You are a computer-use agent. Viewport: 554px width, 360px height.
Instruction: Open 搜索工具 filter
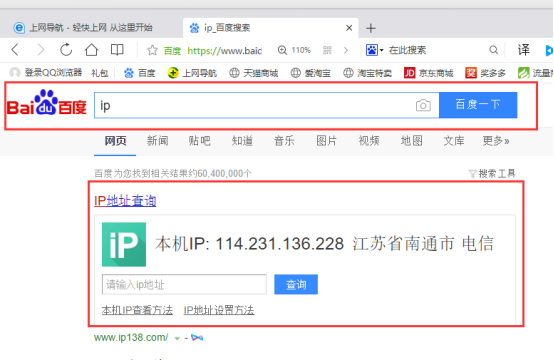(492, 173)
